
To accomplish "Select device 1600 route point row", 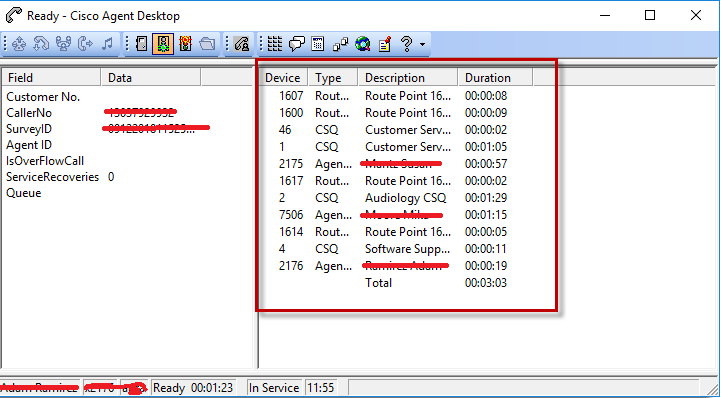I will pyautogui.click(x=291, y=113).
